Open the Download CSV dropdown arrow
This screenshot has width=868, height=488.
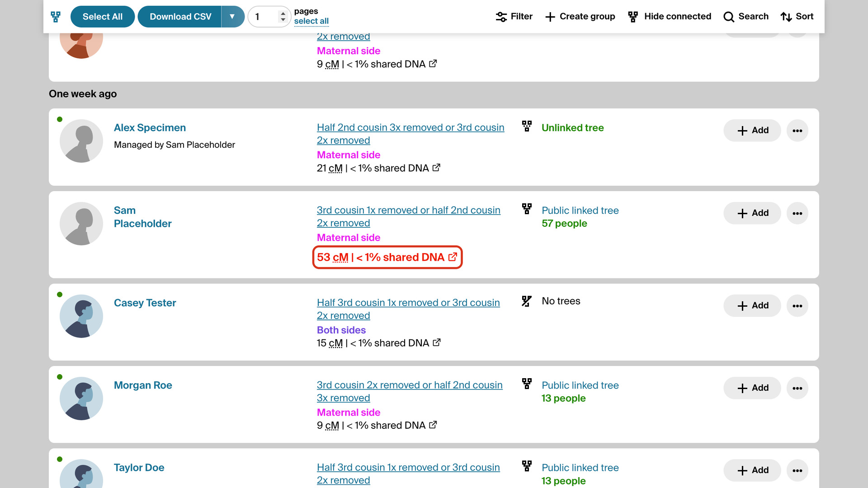232,17
